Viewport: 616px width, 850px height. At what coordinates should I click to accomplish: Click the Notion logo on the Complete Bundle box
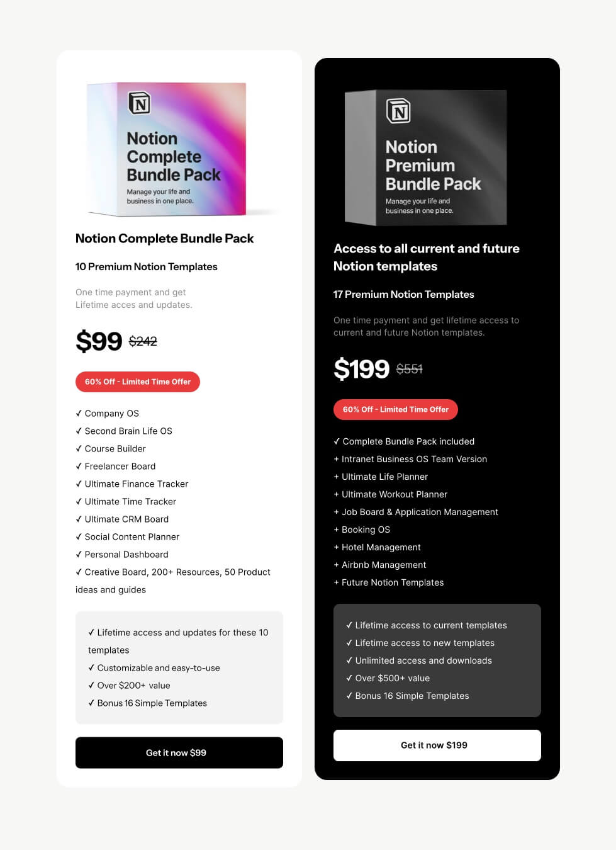[x=139, y=103]
